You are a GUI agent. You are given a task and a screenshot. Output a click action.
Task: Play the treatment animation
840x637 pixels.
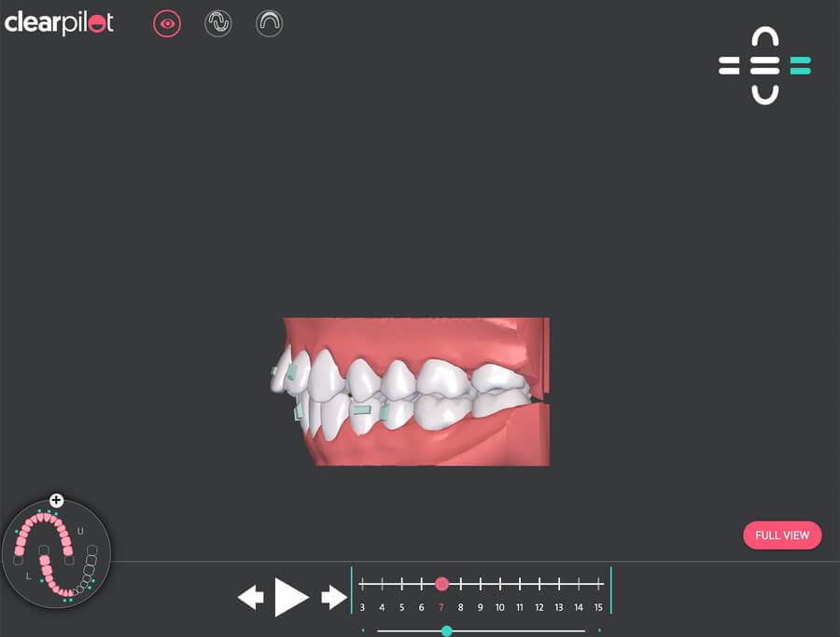[x=291, y=597]
